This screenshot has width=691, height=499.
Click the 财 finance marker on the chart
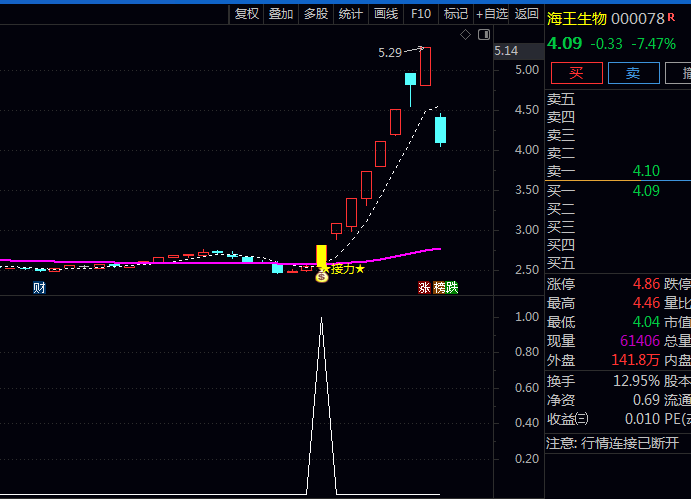(39, 288)
